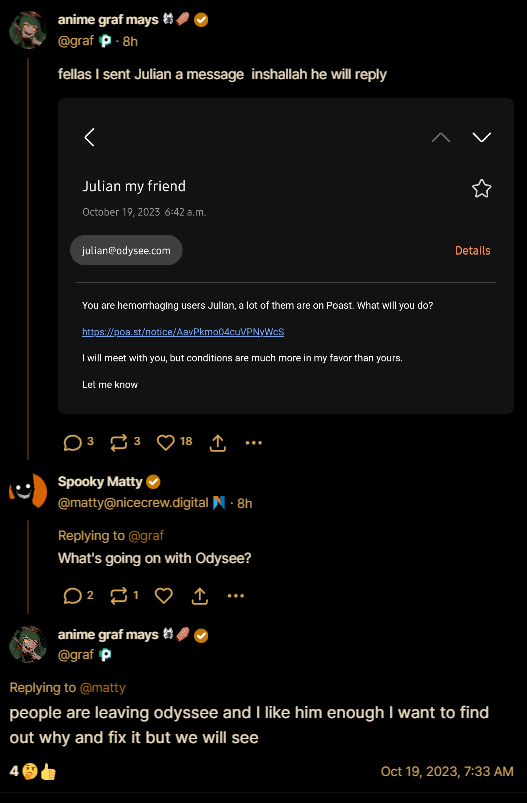Share graf's first post via upload icon
The width and height of the screenshot is (527, 803).
tap(218, 443)
